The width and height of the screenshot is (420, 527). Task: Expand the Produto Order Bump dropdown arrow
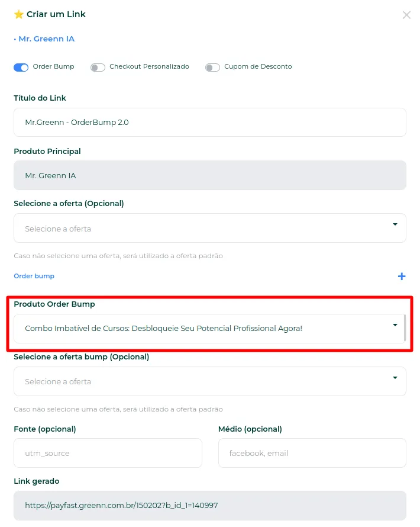pyautogui.click(x=395, y=324)
